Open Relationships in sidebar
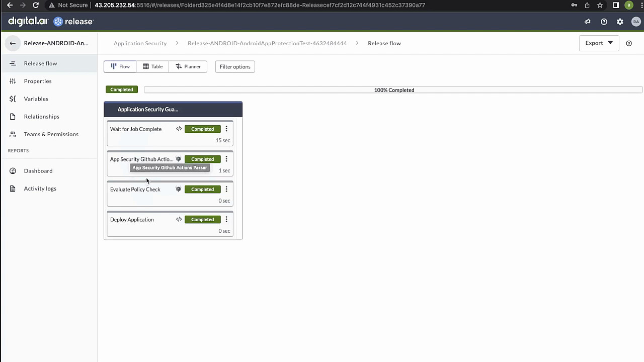Viewport: 644px width, 362px height. [48, 116]
